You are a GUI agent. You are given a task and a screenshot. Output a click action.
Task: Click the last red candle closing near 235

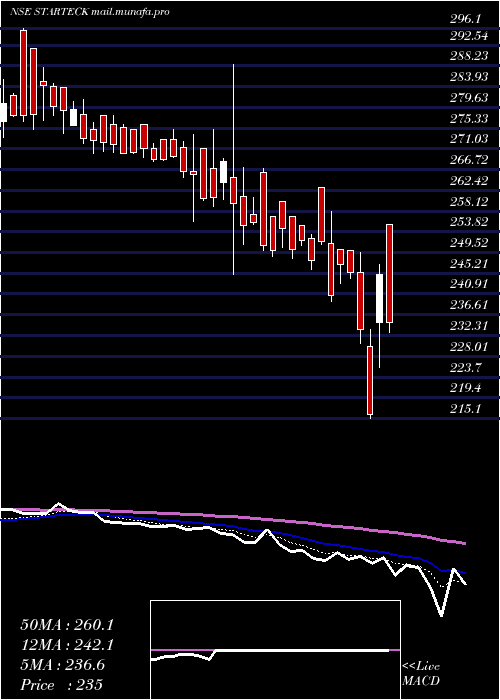pos(389,273)
